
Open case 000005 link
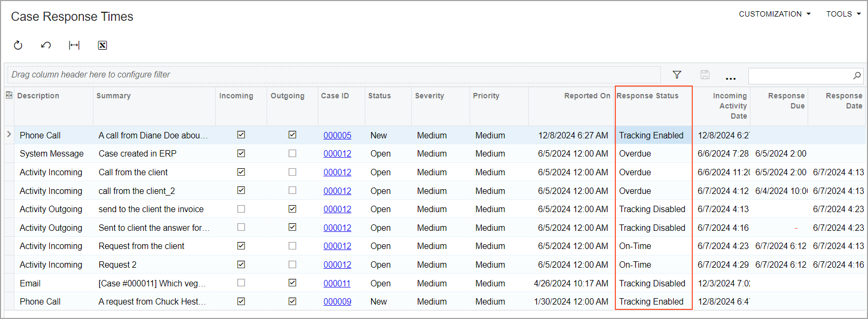pyautogui.click(x=337, y=135)
